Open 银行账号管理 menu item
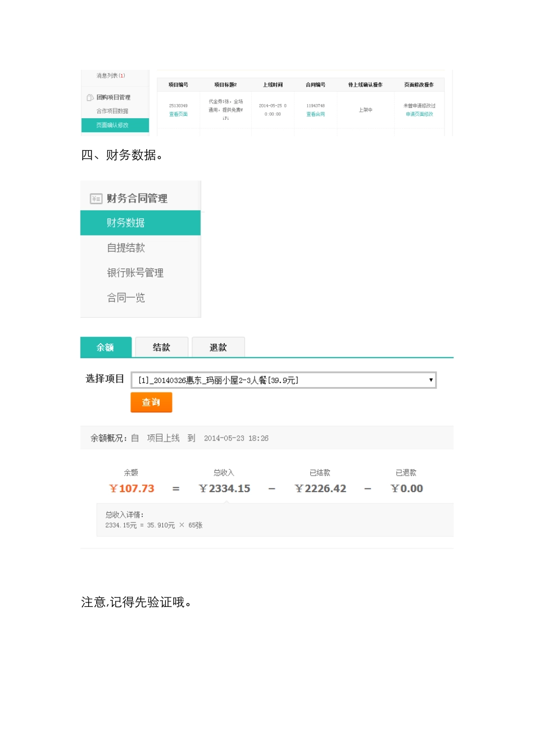Viewport: 534px width, 756px height. point(135,273)
